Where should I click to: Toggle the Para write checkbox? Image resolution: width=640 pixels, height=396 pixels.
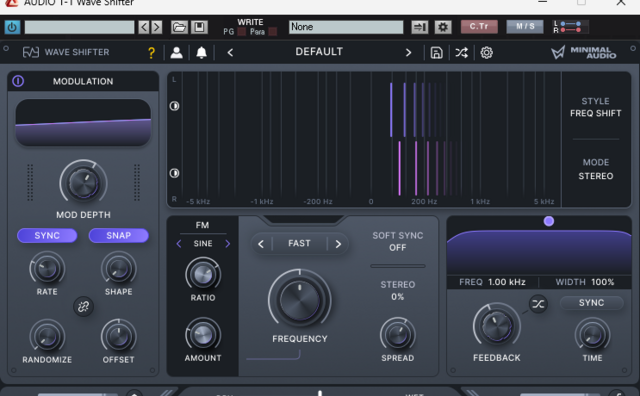[x=273, y=32]
